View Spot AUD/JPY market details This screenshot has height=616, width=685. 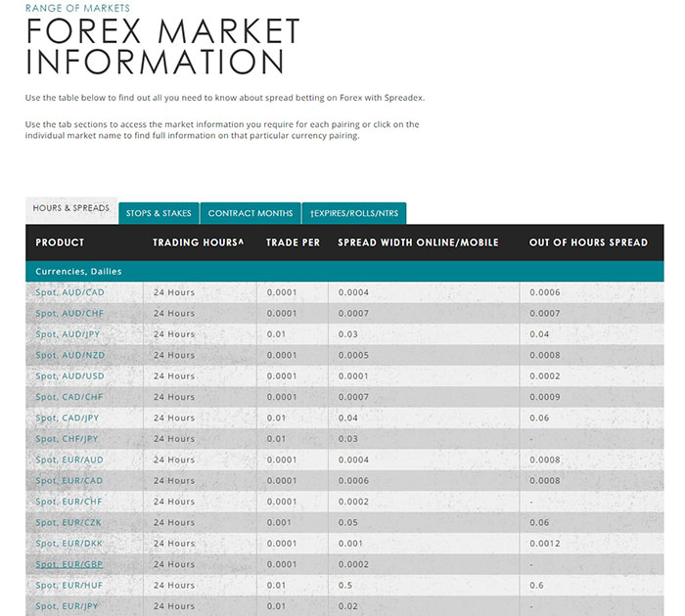tap(69, 334)
